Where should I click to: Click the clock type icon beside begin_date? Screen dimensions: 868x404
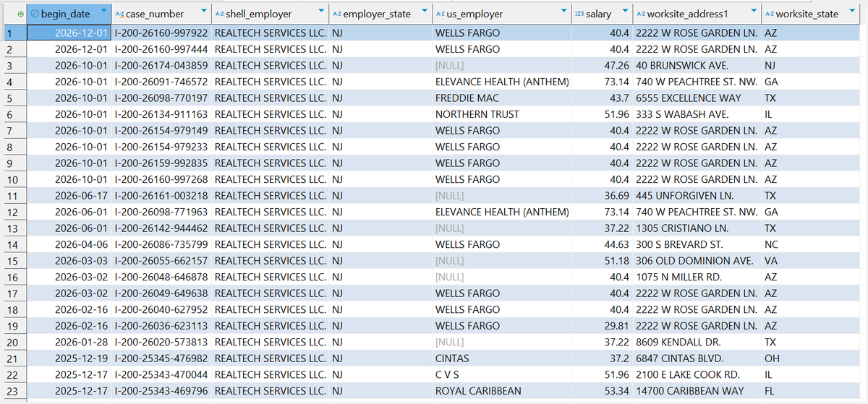[33, 14]
